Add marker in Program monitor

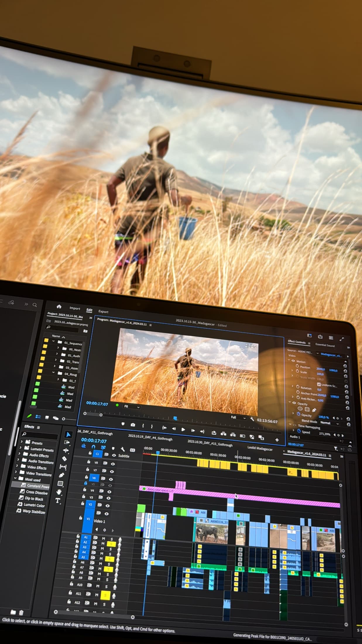(123, 424)
